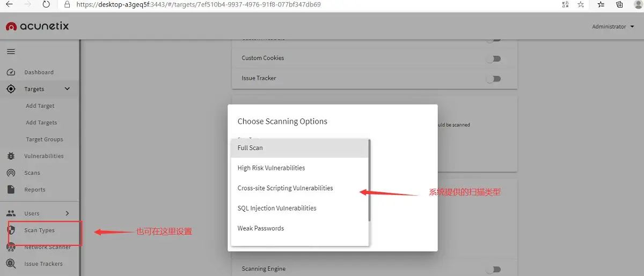Open Scan Types in the sidebar

40,230
